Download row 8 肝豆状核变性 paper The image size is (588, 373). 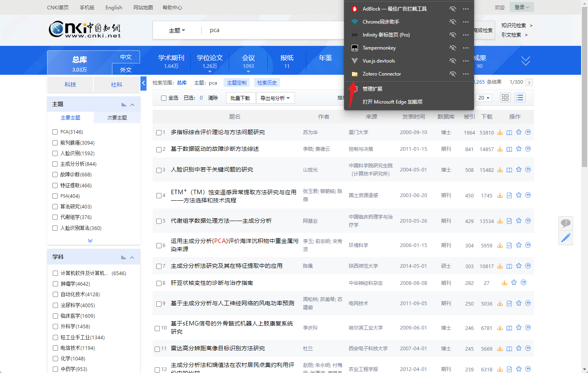[x=504, y=283]
